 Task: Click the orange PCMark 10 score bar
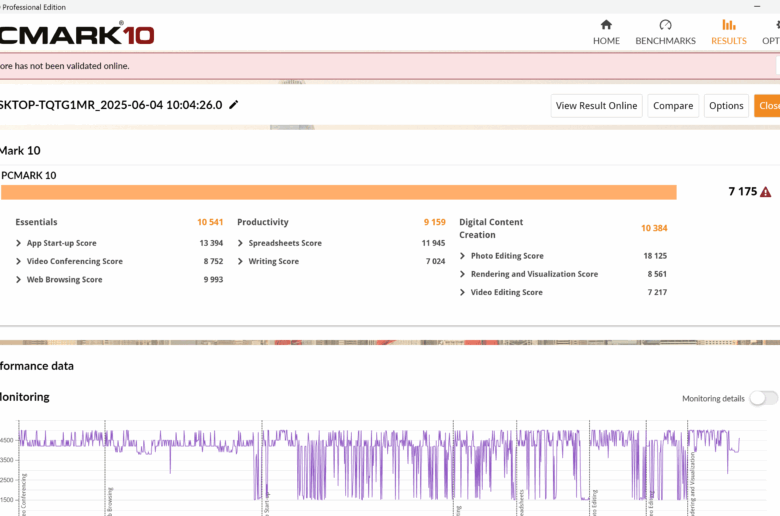tap(339, 192)
